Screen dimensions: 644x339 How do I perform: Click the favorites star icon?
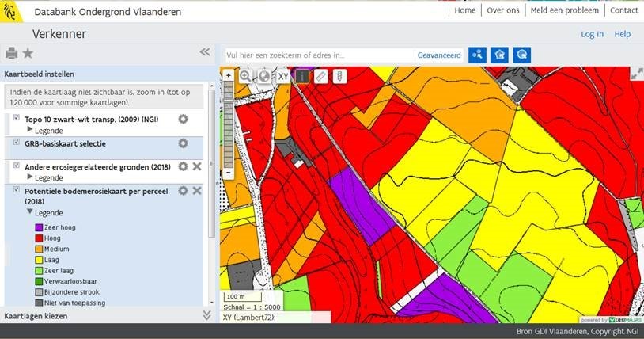coord(28,53)
